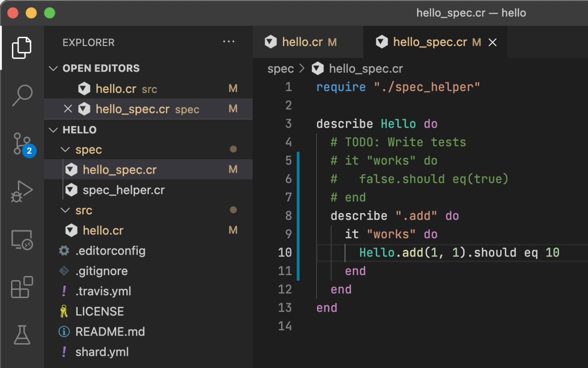Open the Testing flask icon
The image size is (588, 368).
pyautogui.click(x=22, y=335)
